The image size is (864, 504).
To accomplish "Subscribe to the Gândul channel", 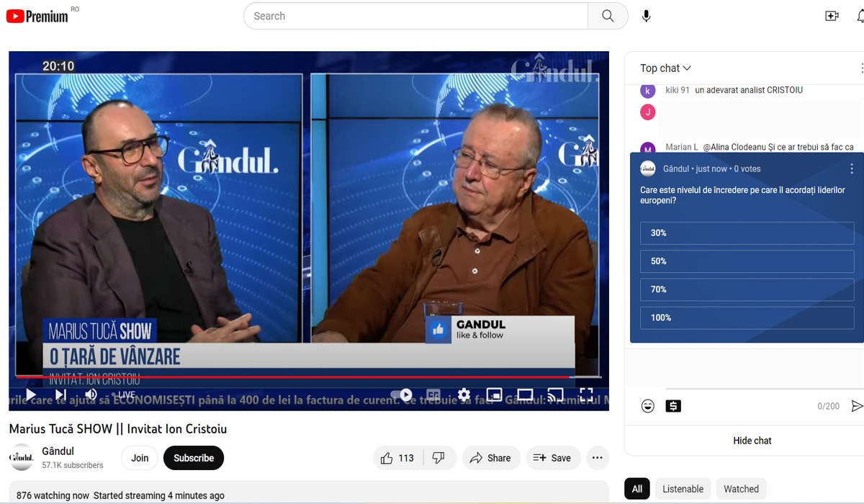I will tap(194, 458).
